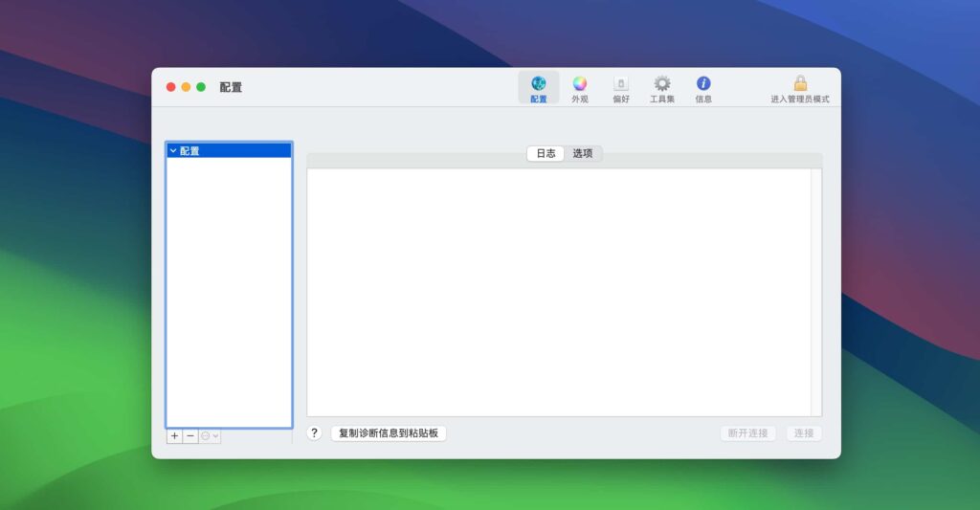980x510 pixels.
Task: Click the question mark help button
Action: tap(314, 432)
